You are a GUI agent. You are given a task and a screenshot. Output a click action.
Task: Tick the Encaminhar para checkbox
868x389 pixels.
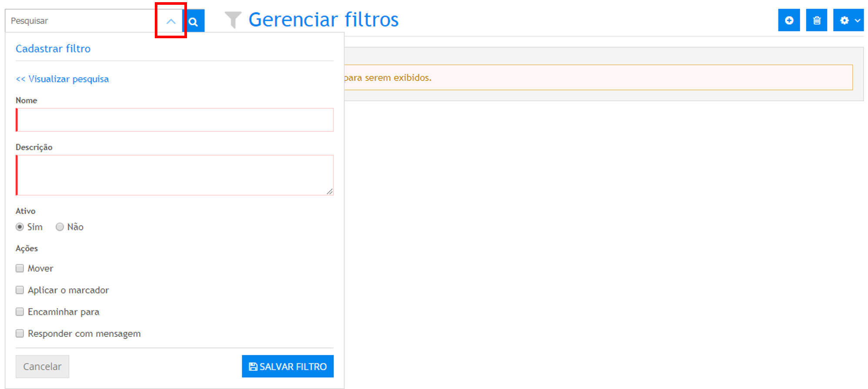pyautogui.click(x=20, y=312)
